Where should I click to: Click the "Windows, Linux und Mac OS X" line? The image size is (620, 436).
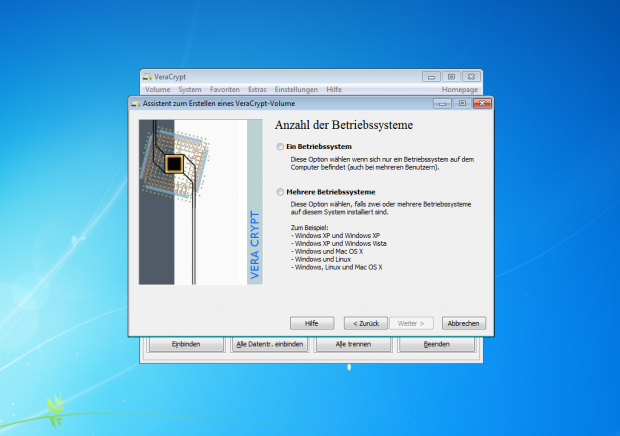[x=337, y=268]
